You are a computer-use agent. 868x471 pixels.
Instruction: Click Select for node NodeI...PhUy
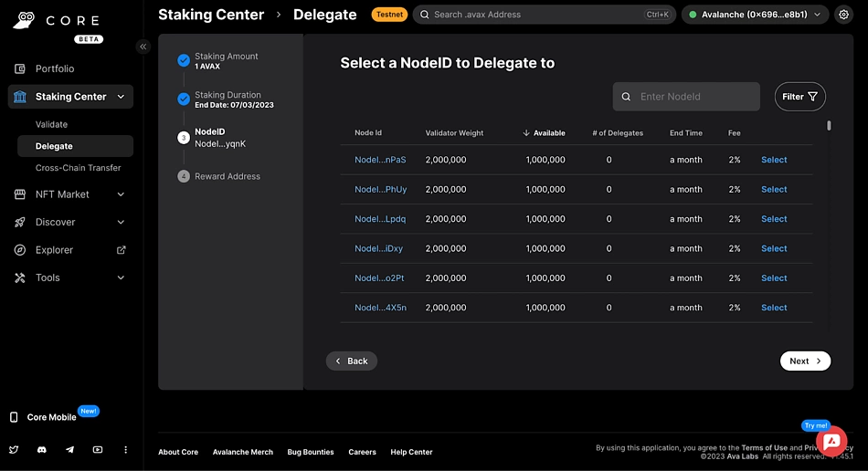[x=773, y=190]
